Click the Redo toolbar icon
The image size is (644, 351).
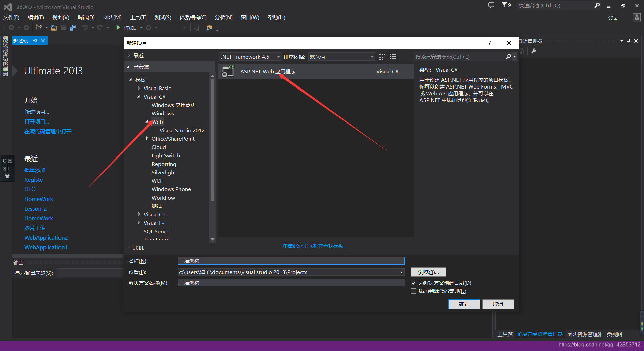point(100,28)
